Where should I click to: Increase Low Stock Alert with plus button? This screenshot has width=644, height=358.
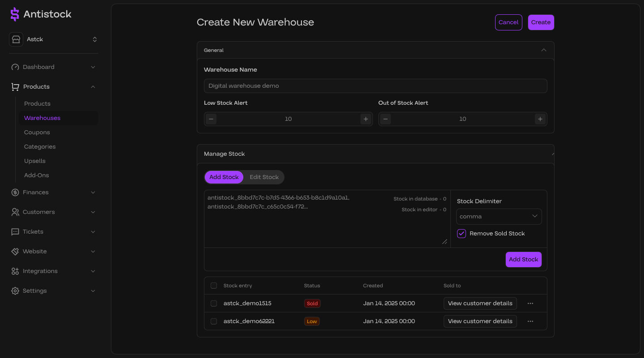point(366,119)
